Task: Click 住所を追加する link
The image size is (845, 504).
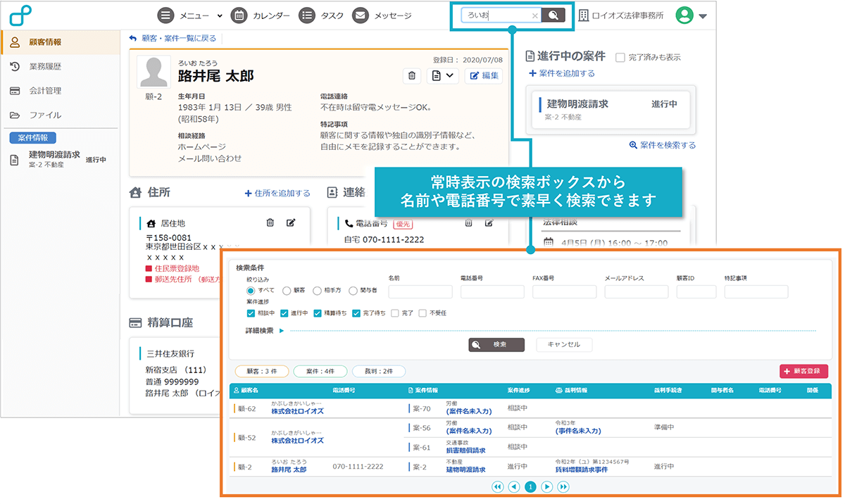Action: [x=277, y=193]
